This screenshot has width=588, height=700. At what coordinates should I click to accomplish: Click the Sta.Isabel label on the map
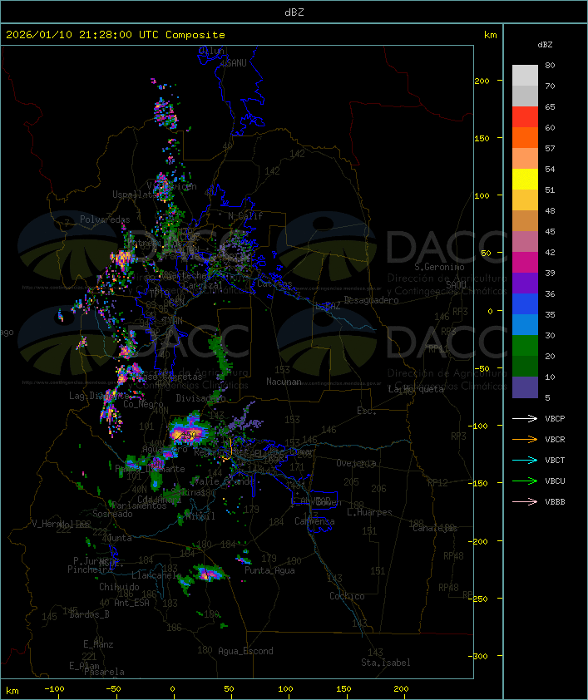pos(385,663)
